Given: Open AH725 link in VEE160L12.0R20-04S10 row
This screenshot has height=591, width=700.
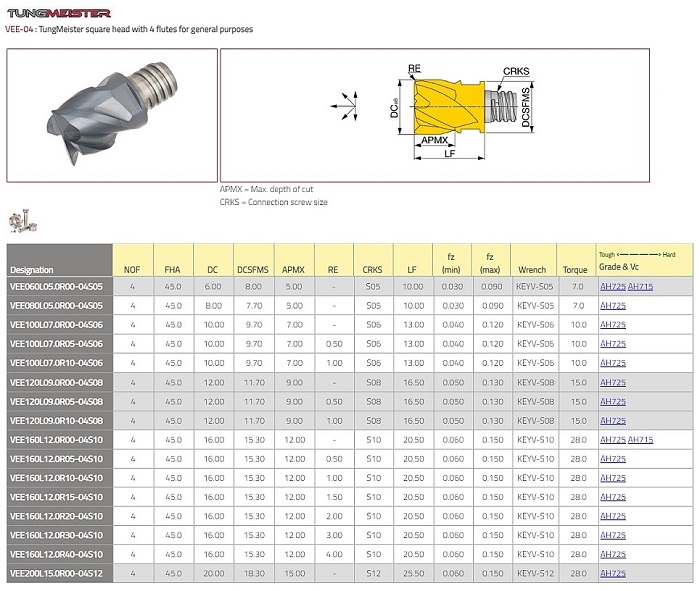Looking at the screenshot, I should pyautogui.click(x=612, y=516).
